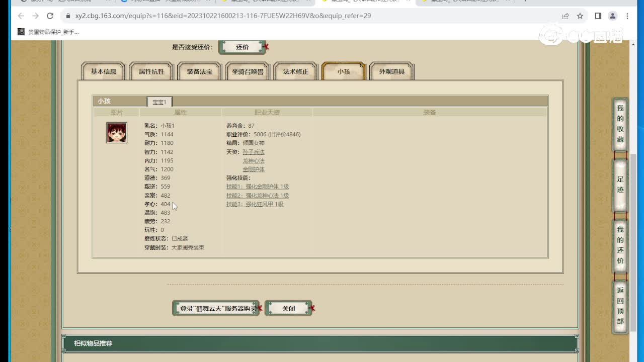The width and height of the screenshot is (644, 362).
Task: Open the share page icon in address bar
Action: coord(566,16)
